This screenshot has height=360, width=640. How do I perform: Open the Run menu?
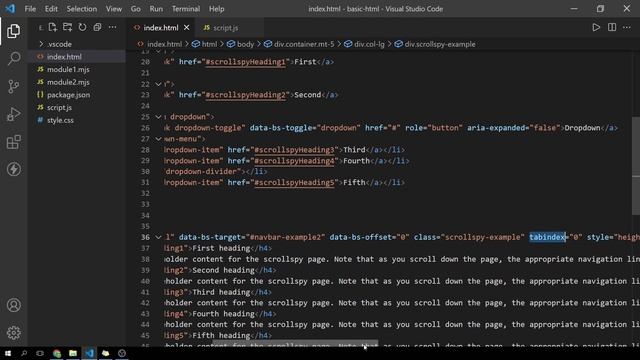(x=156, y=9)
